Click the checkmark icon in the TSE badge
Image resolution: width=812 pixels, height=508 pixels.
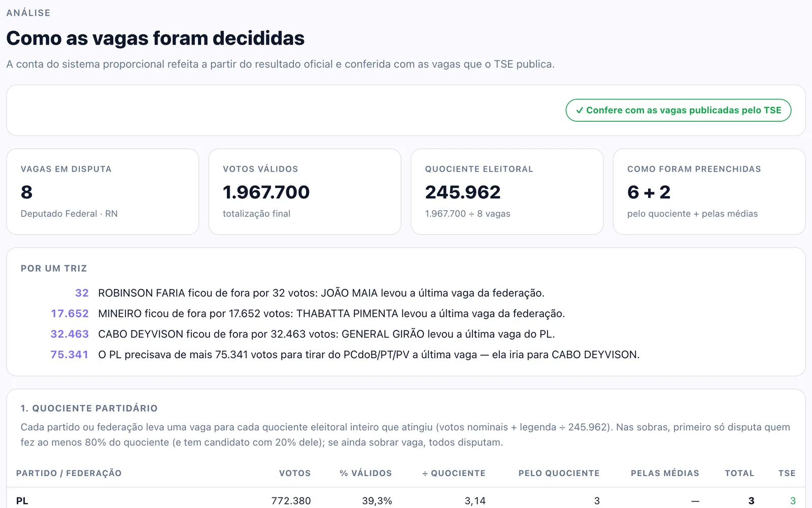580,110
